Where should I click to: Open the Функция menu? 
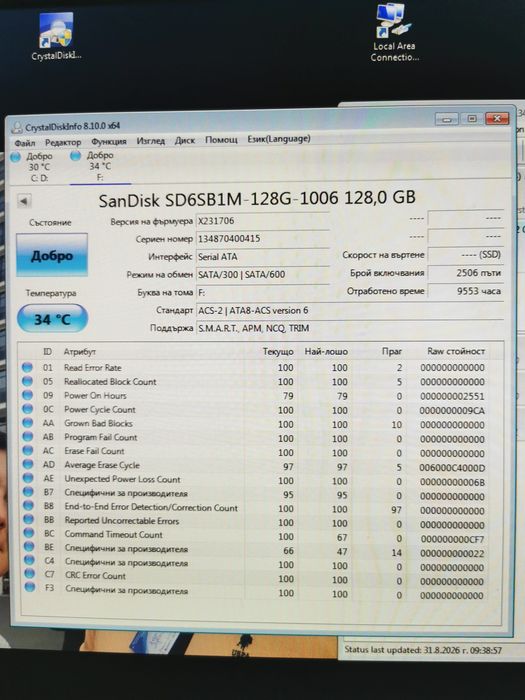109,142
